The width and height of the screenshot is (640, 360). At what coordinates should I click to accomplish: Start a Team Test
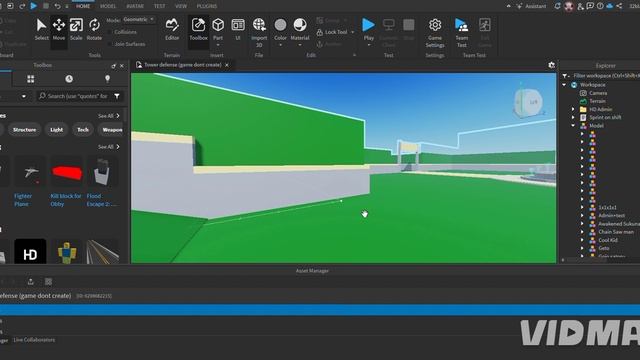[462, 33]
